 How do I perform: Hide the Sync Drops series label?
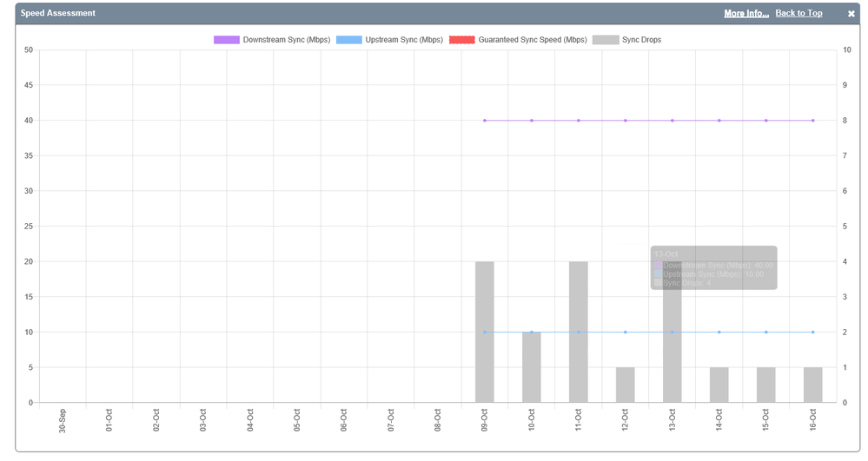tap(641, 40)
